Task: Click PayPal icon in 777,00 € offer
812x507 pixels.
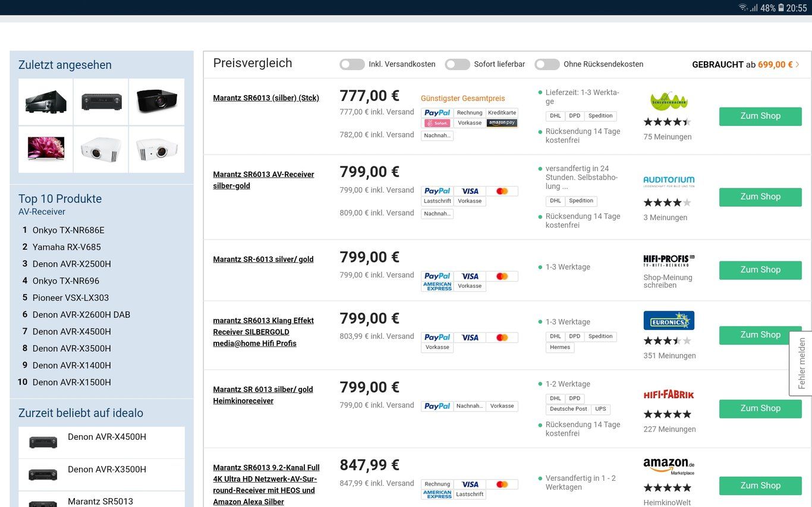Action: pos(437,113)
